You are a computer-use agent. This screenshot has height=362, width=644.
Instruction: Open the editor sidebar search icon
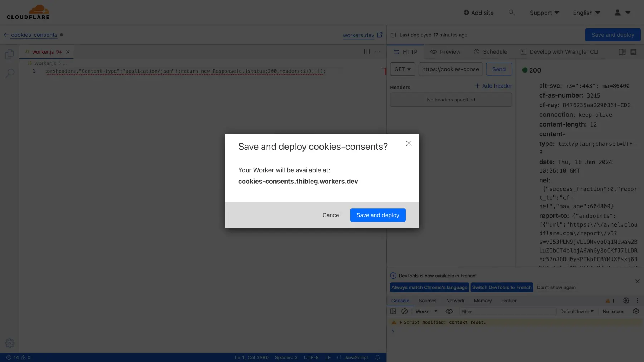tap(10, 73)
